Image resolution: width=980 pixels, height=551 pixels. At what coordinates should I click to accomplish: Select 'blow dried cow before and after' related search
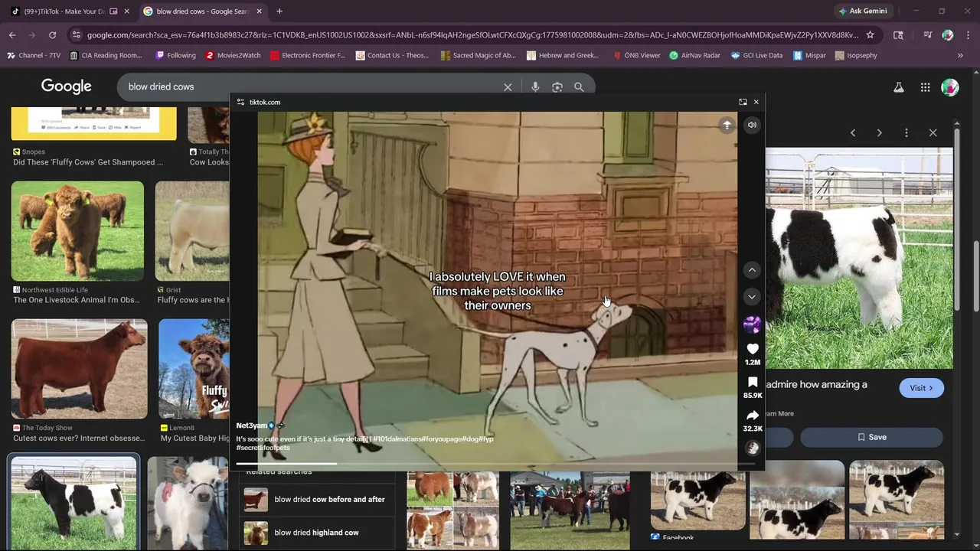316,500
